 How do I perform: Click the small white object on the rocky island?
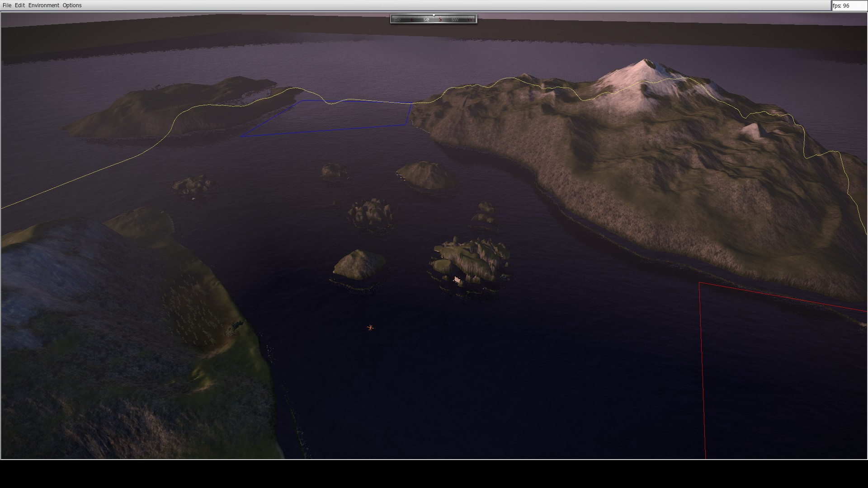pyautogui.click(x=457, y=280)
